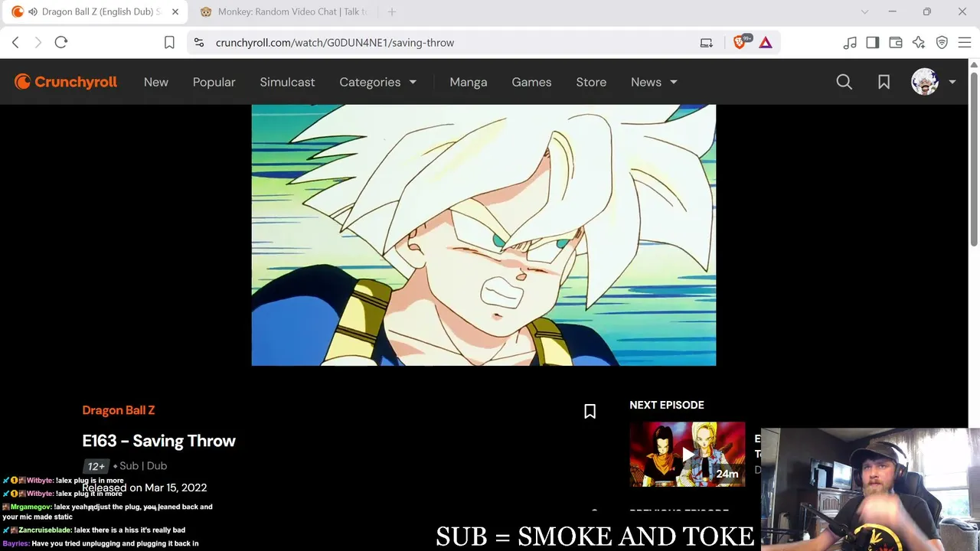Open the cast/media icon in the address bar
The image size is (980, 551).
707,43
